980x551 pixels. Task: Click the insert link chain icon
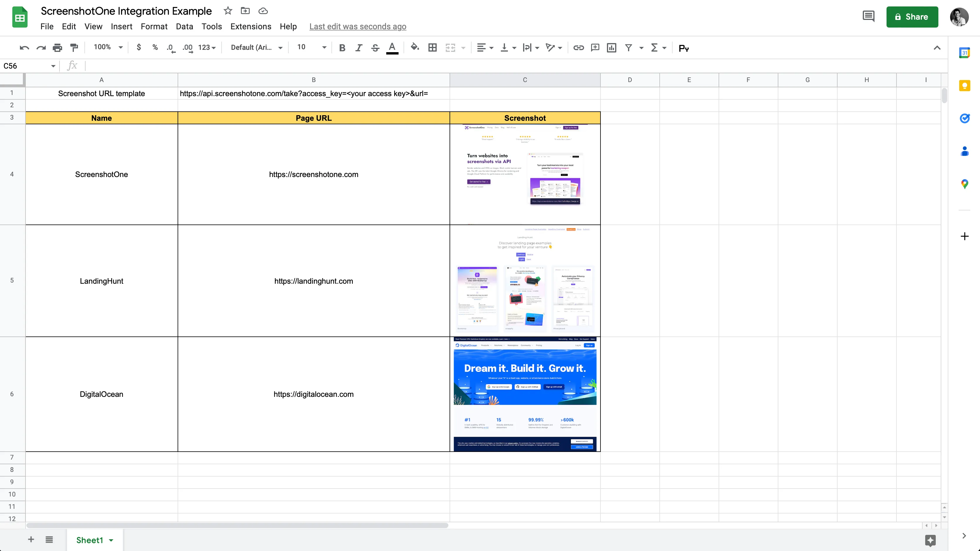578,47
